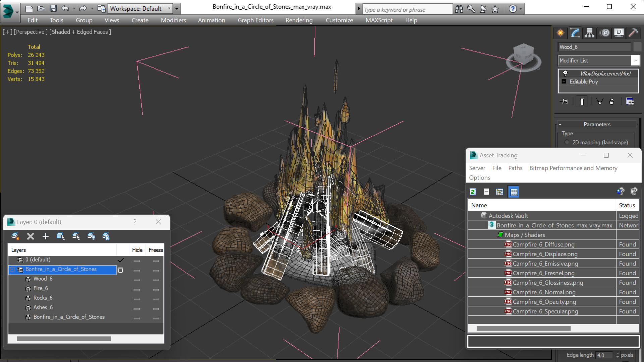Open the Modifier List dropdown
Viewport: 644px width, 362px height.
635,61
